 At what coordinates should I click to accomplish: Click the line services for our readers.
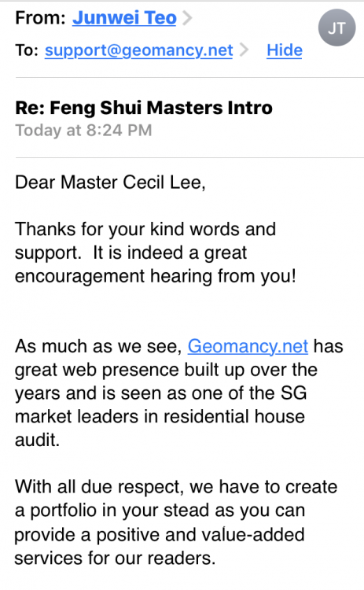click(115, 558)
